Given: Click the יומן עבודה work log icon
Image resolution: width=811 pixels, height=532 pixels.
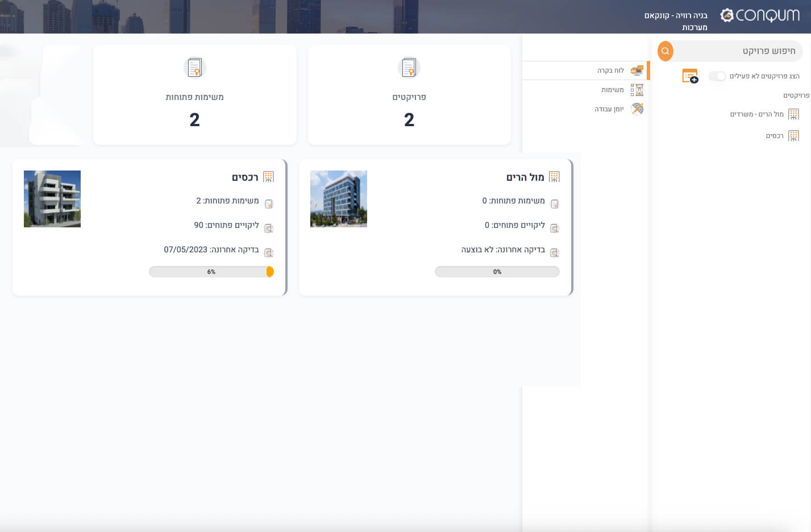Looking at the screenshot, I should (637, 109).
